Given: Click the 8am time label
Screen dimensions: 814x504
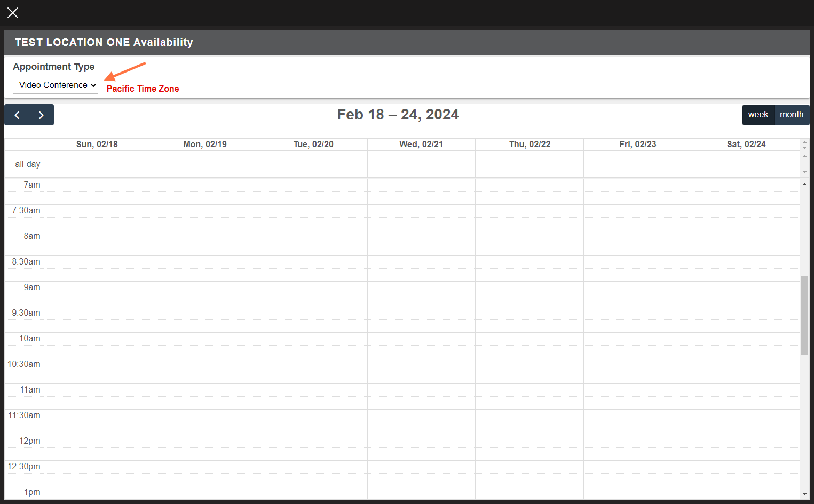Looking at the screenshot, I should tap(32, 236).
